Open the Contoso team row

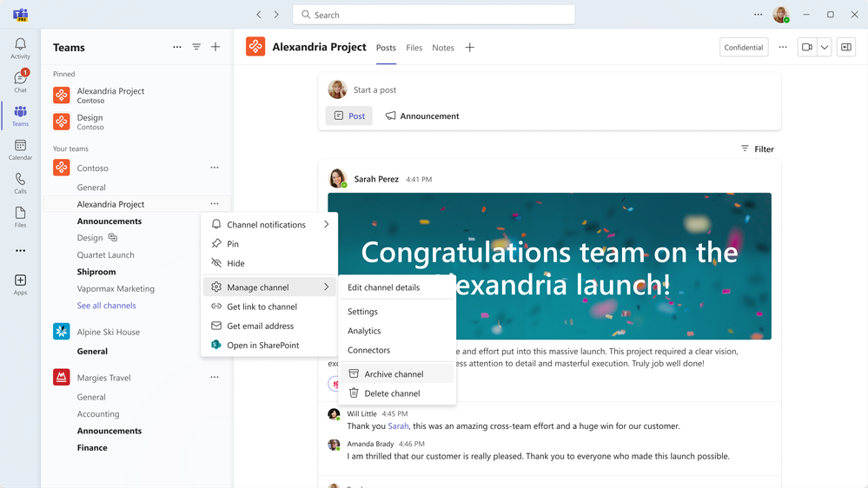[x=136, y=168]
